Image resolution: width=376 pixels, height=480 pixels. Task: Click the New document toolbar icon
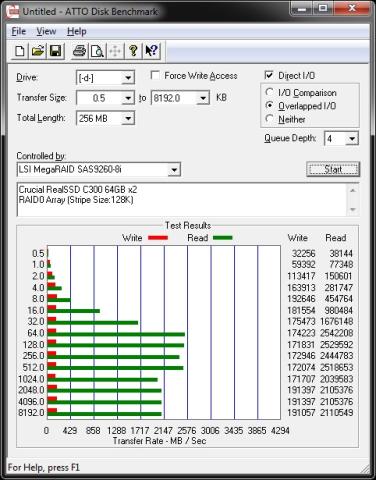point(19,52)
